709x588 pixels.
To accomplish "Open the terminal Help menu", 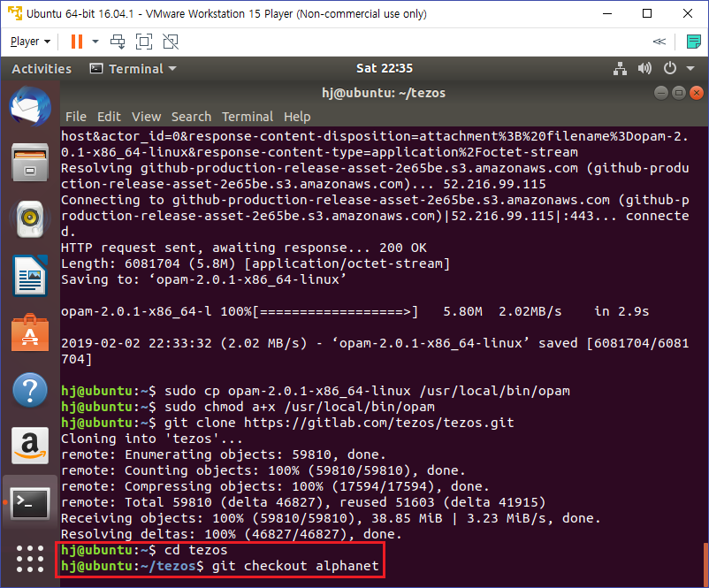I will 297,117.
